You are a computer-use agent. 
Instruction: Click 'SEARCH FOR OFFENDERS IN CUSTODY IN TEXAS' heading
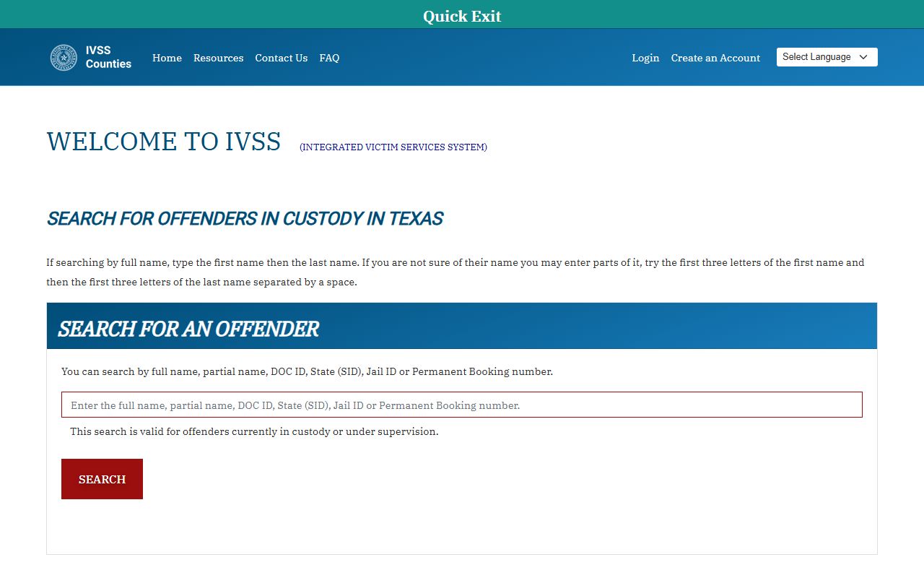(245, 219)
